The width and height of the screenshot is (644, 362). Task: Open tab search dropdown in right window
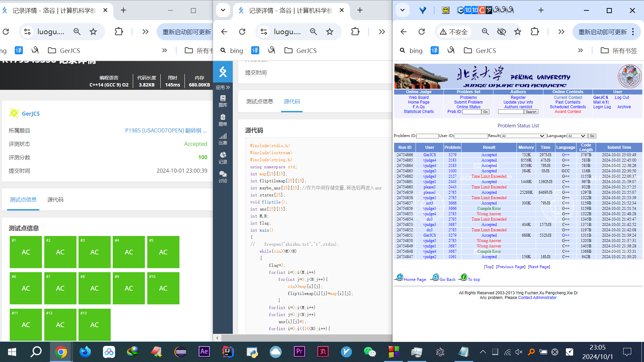tap(402, 10)
